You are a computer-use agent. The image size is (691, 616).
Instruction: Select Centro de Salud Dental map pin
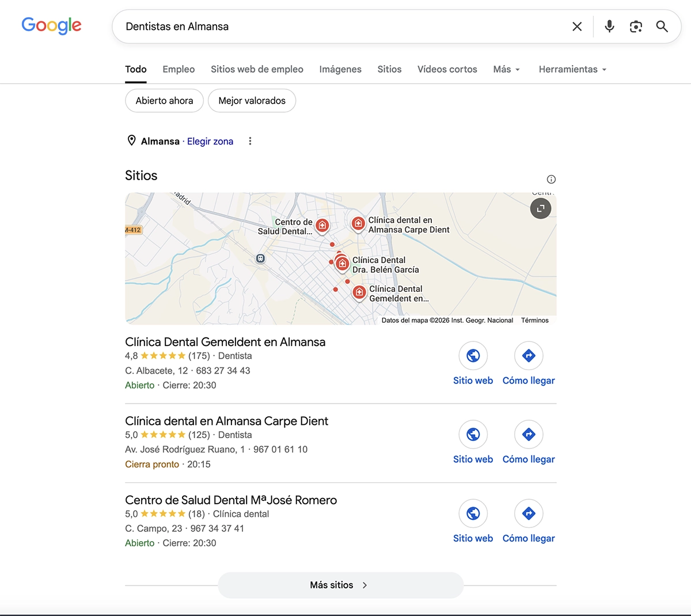coord(322,225)
